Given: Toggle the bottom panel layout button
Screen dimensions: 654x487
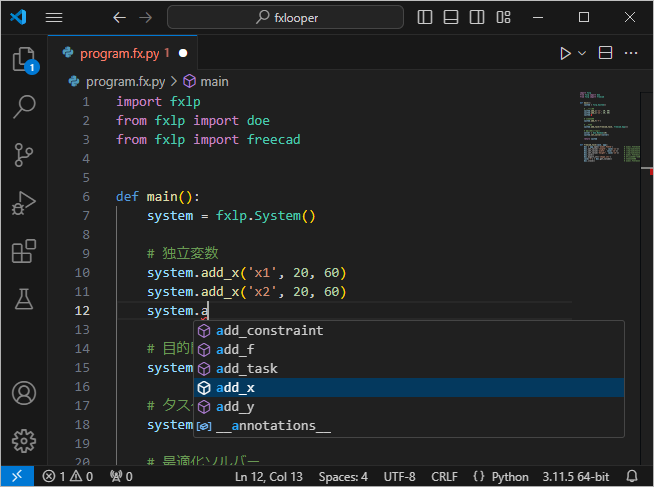Looking at the screenshot, I should pos(451,18).
